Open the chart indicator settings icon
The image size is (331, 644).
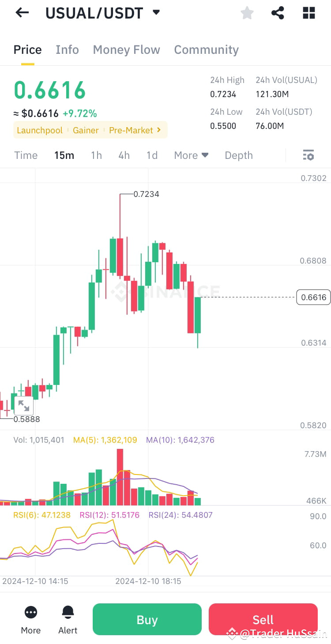pyautogui.click(x=308, y=155)
